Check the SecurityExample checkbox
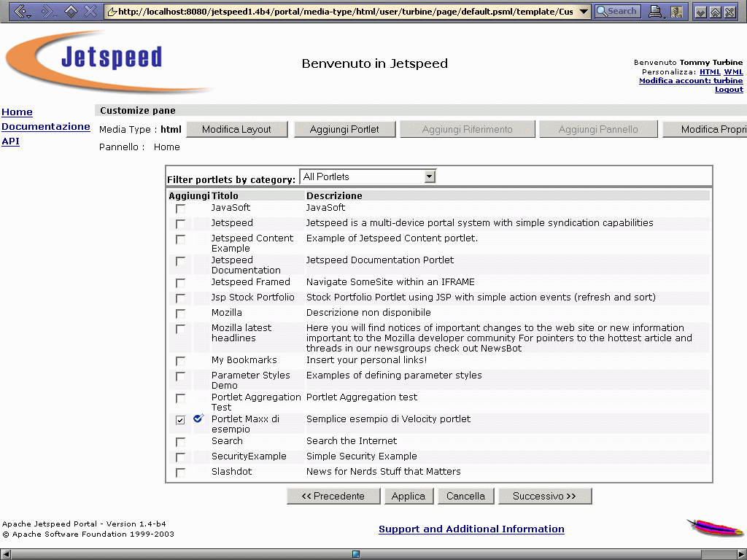The width and height of the screenshot is (747, 560). coord(180,457)
